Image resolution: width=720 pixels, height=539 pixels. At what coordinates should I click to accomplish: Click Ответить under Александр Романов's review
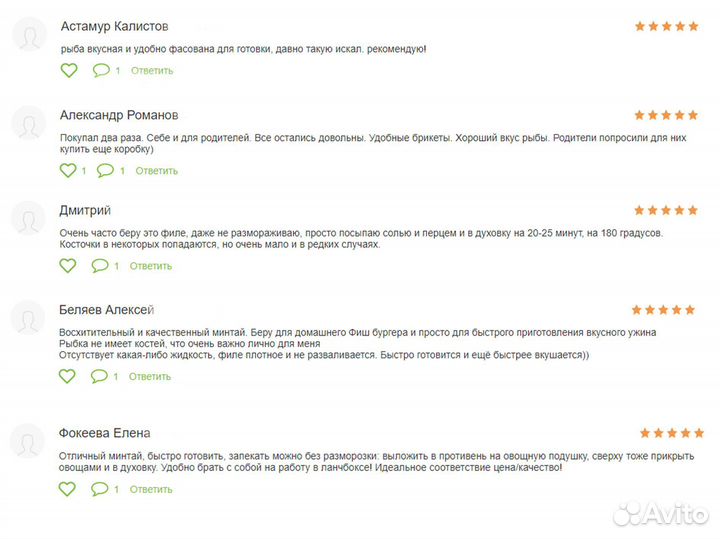tap(156, 171)
